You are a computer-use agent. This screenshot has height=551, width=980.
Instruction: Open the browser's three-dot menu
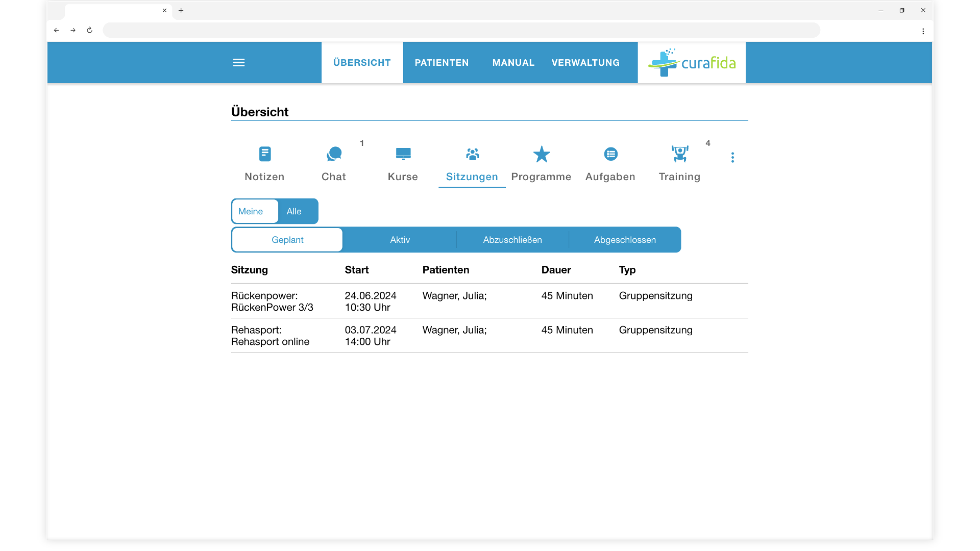(923, 31)
